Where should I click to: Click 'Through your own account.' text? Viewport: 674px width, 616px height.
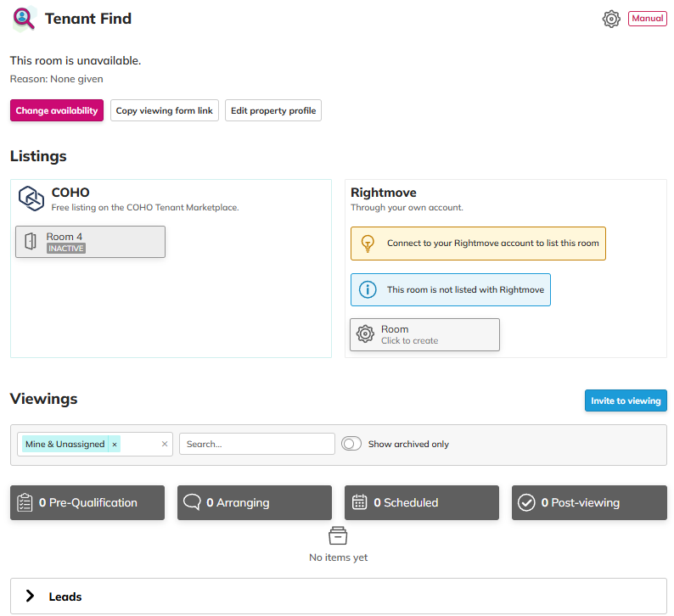(x=407, y=208)
